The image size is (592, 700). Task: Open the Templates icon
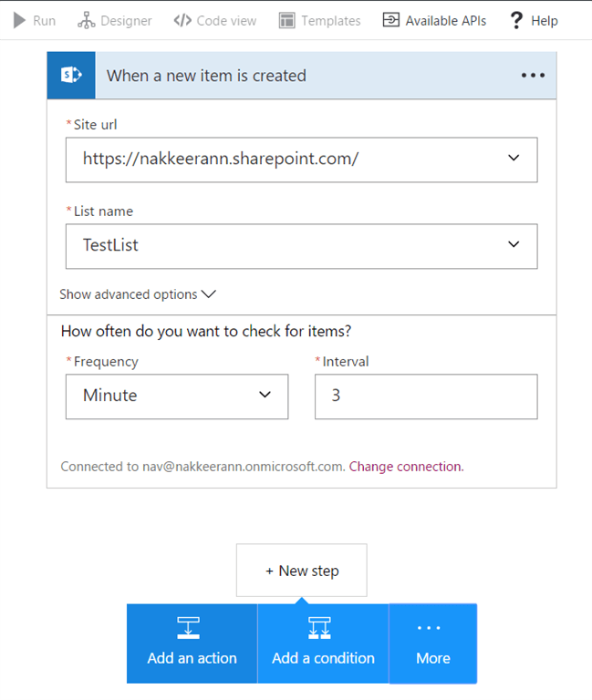[x=287, y=20]
